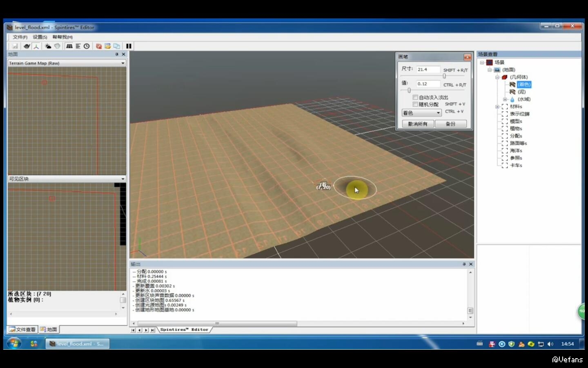
Task: Click the clock icon in the toolbar
Action: pyautogui.click(x=87, y=46)
